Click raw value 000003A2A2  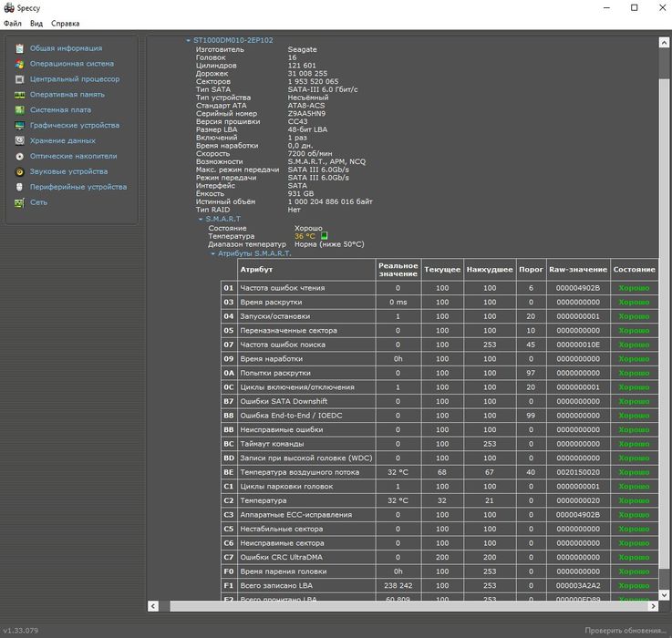pyautogui.click(x=578, y=585)
